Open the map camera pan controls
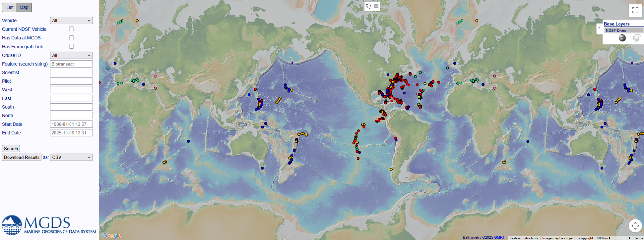This screenshot has height=240, width=644. 635,226
